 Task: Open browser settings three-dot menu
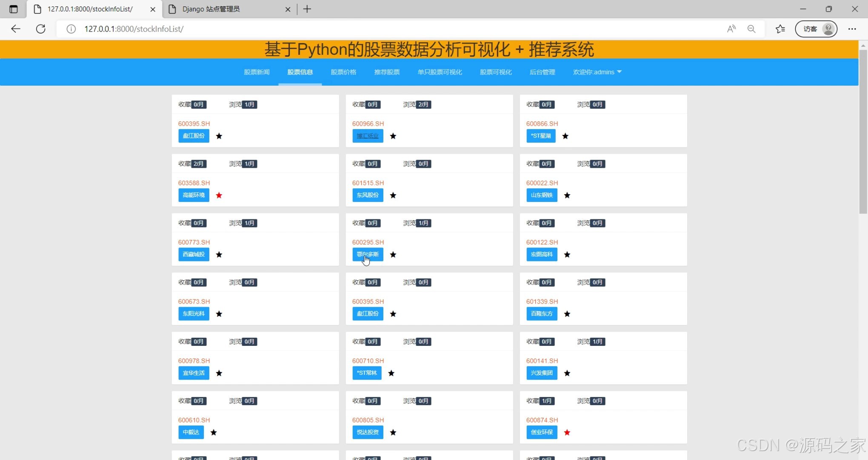[852, 29]
